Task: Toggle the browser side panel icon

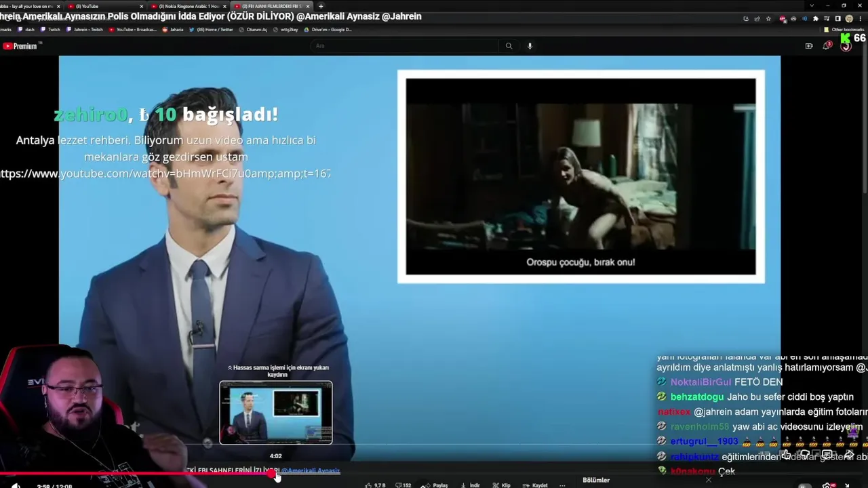Action: (x=837, y=19)
